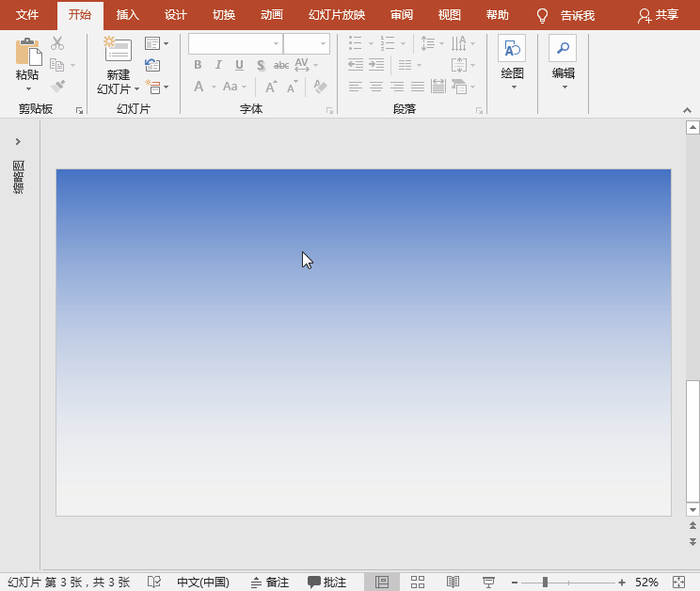
Task: Expand the collapsed thumbnail pane chevron
Action: pos(18,141)
